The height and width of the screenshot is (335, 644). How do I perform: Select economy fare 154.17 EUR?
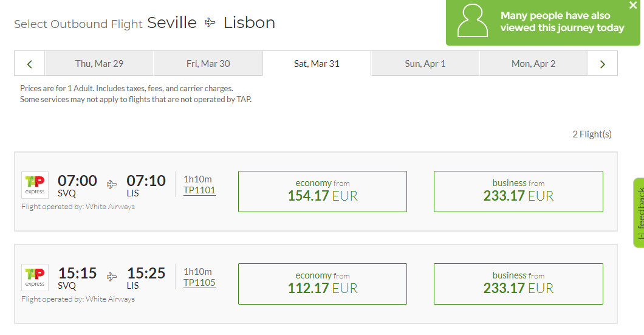tap(323, 192)
